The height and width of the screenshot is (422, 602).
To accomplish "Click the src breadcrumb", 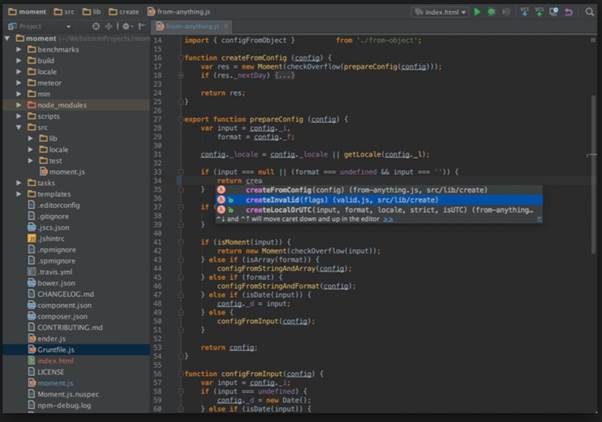I will coord(64,12).
